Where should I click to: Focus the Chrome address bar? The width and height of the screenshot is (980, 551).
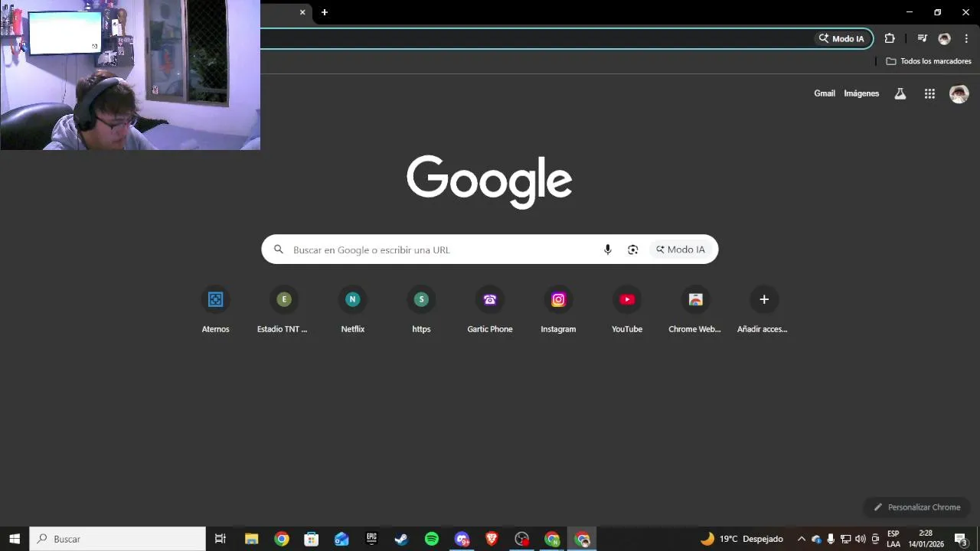click(x=536, y=38)
